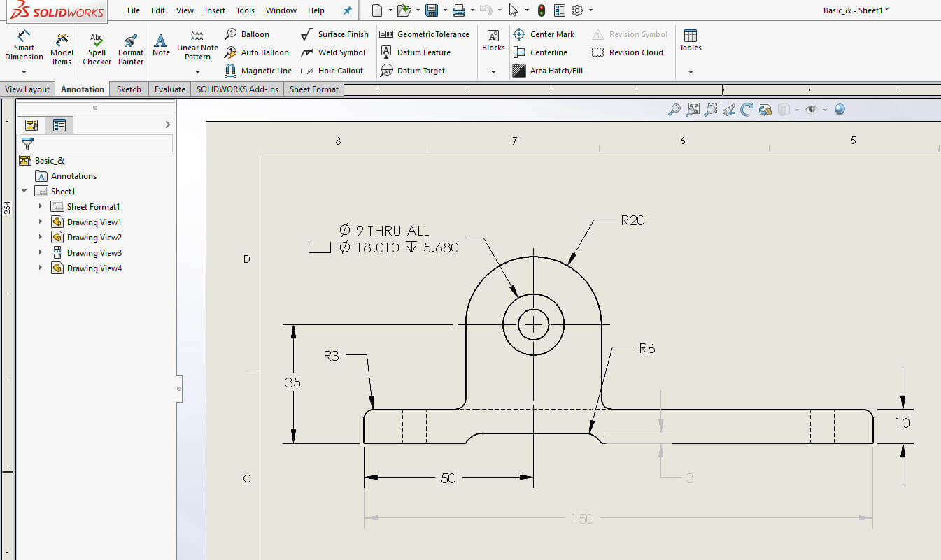This screenshot has height=560, width=941.
Task: Toggle the menu bar pushpin
Action: tap(347, 10)
